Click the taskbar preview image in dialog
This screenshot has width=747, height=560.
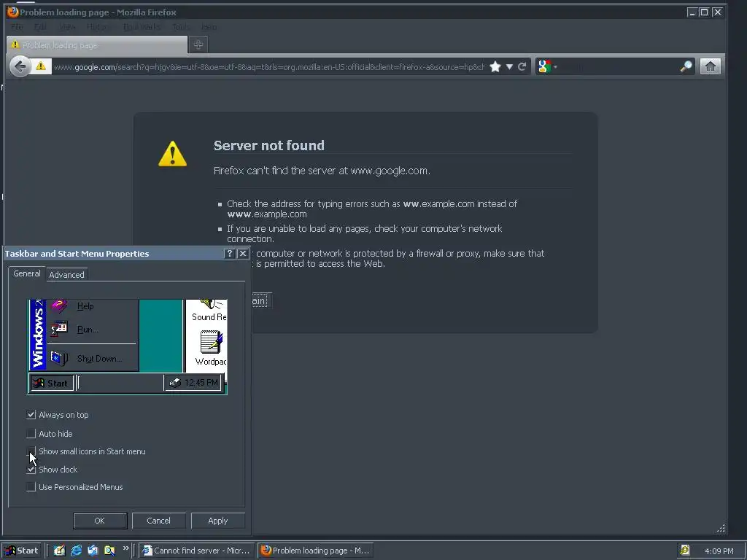pos(127,346)
